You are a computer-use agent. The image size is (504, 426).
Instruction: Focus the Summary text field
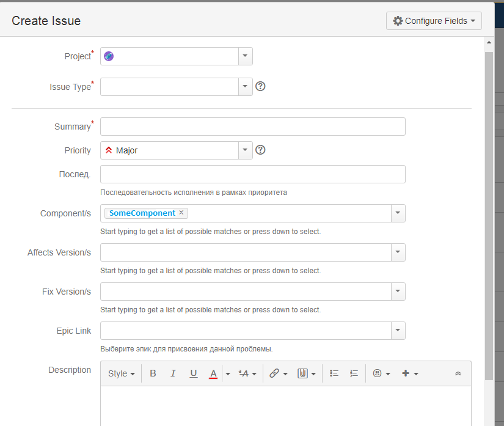253,127
